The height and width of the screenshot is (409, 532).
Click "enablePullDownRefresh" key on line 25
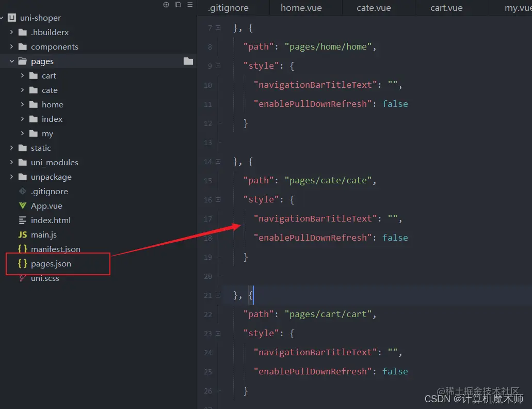coord(313,371)
